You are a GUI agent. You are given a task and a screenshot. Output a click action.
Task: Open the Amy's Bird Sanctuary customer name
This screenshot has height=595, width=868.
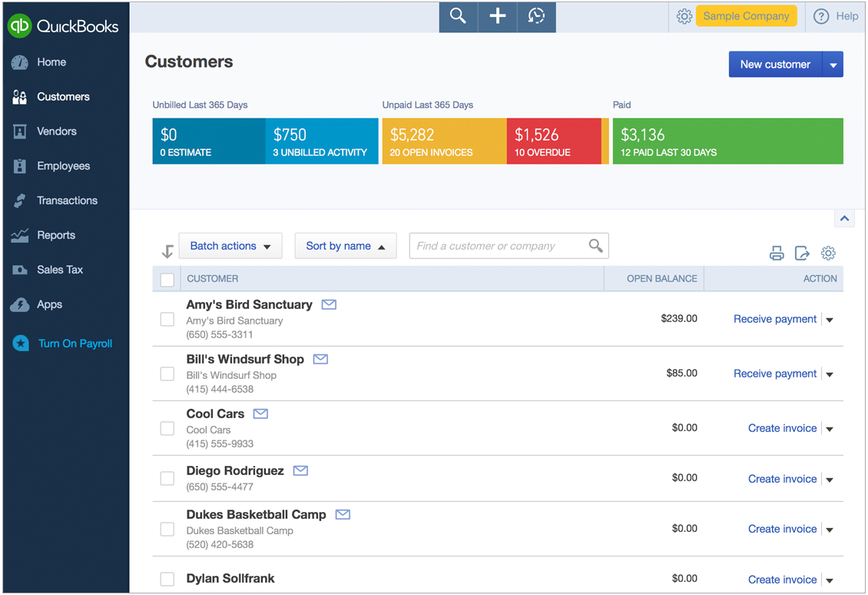[x=249, y=304]
